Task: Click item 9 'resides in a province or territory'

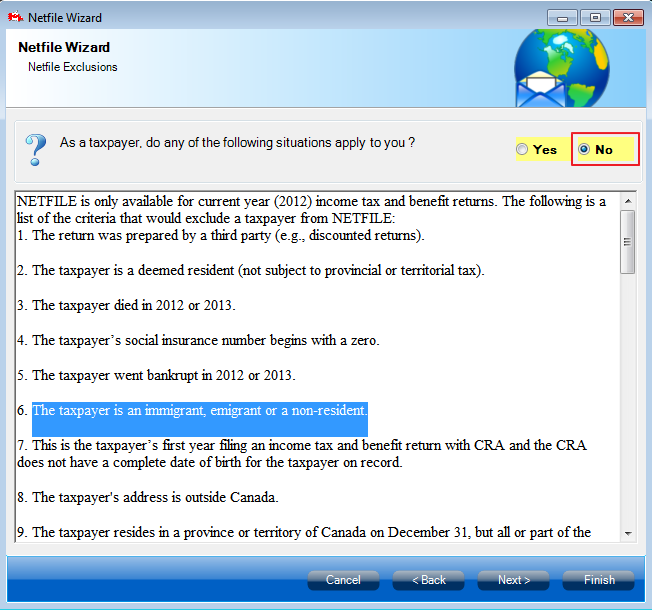Action: [x=304, y=532]
